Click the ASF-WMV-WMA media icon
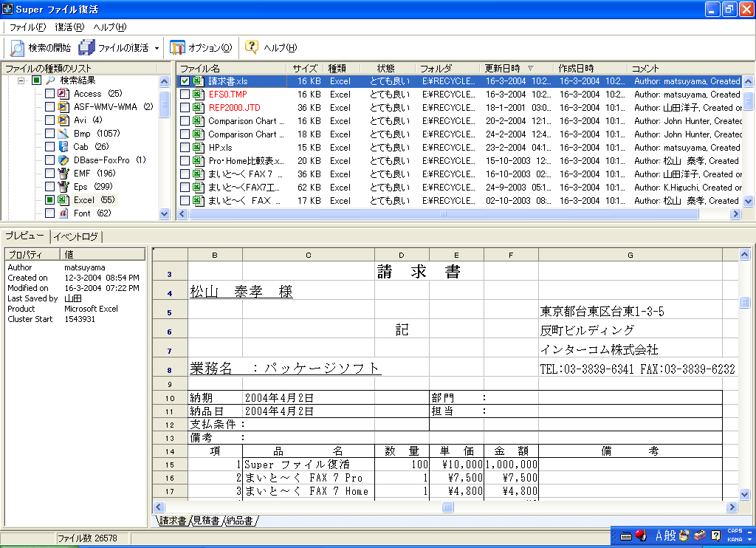 63,106
